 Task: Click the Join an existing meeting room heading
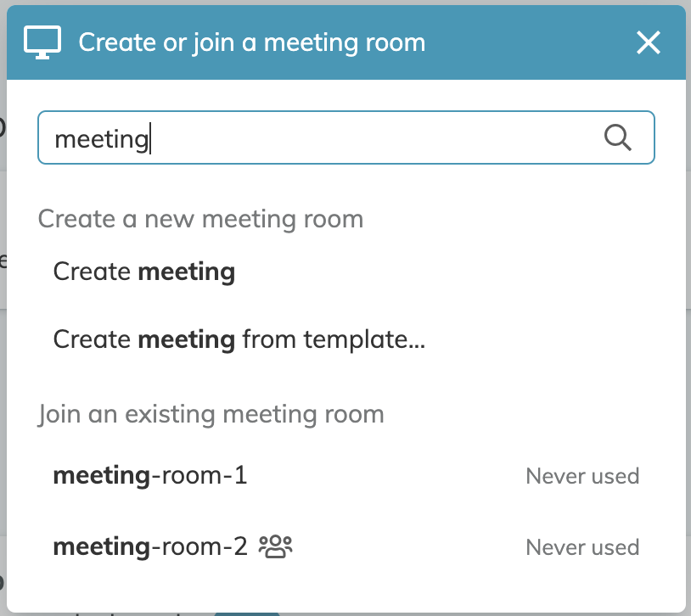click(211, 415)
